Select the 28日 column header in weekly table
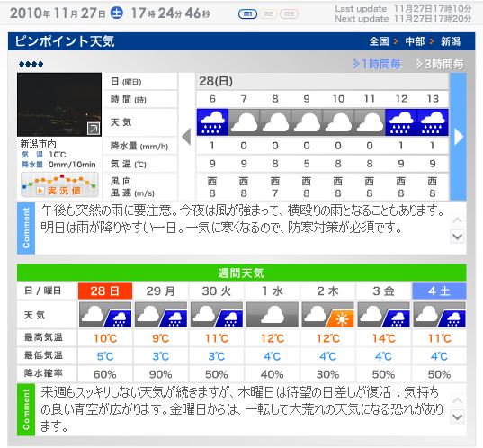 pyautogui.click(x=105, y=291)
